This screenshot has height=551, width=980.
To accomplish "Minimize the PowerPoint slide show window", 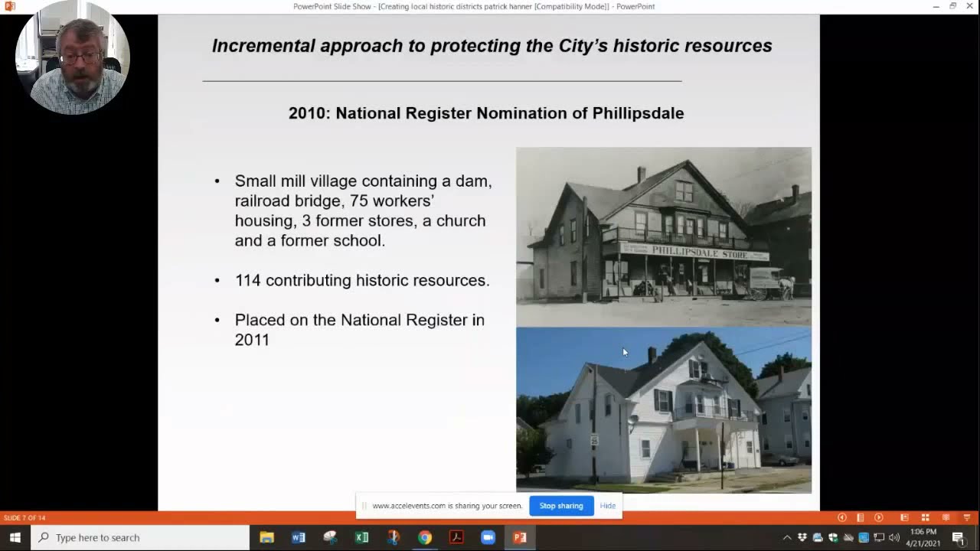I will pyautogui.click(x=936, y=6).
